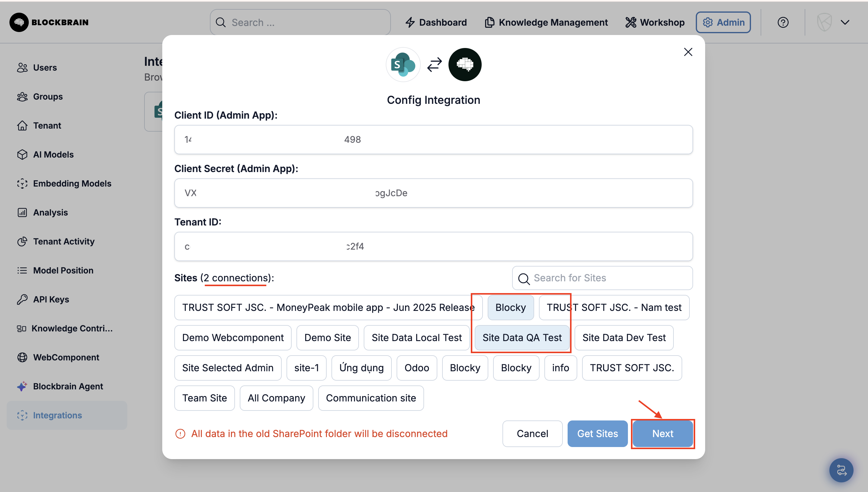
Task: Click the AI Models cube icon
Action: [x=22, y=155]
